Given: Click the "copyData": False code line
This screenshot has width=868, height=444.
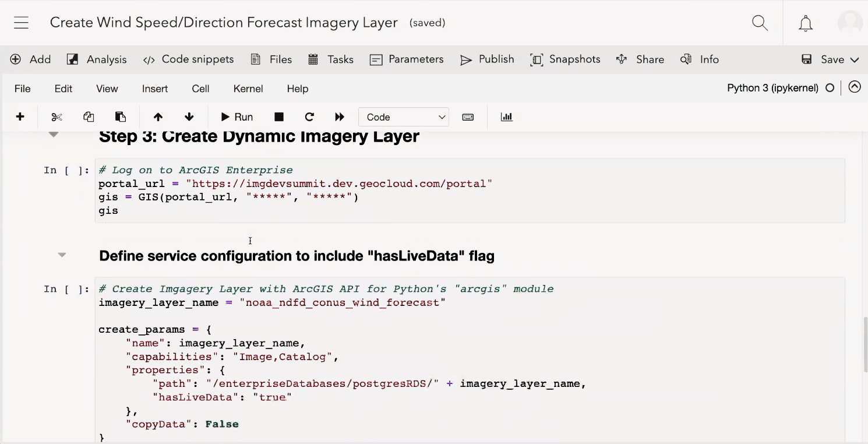Looking at the screenshot, I should [182, 424].
